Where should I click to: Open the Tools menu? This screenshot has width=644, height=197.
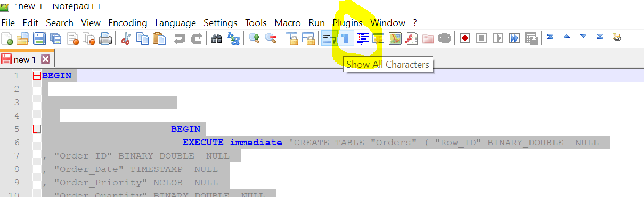point(256,23)
